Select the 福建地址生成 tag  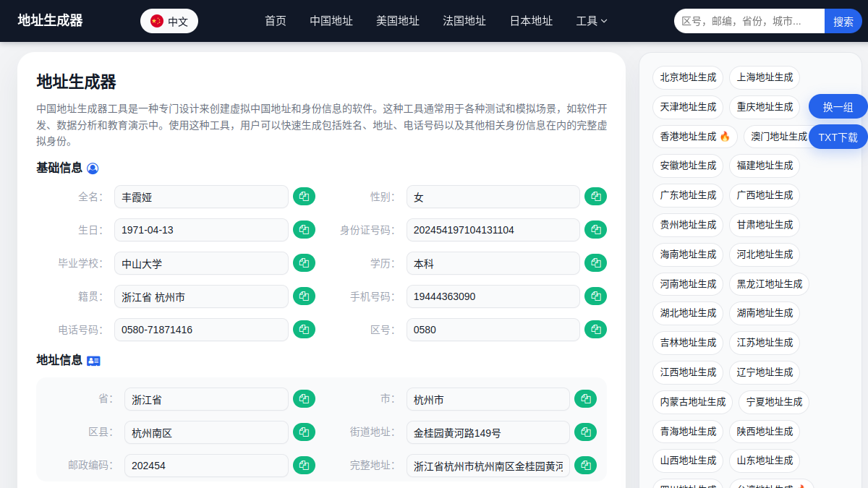pyautogui.click(x=765, y=166)
